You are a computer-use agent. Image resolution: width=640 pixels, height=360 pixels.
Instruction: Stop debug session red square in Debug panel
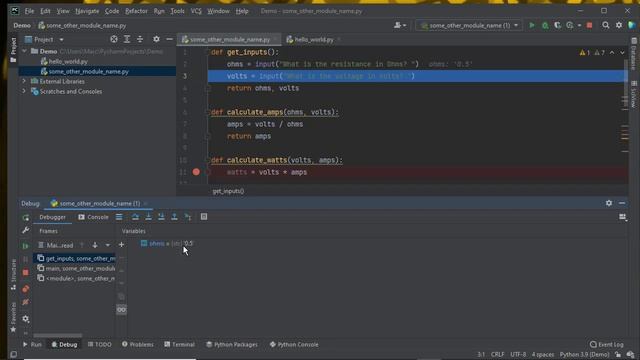(x=26, y=272)
